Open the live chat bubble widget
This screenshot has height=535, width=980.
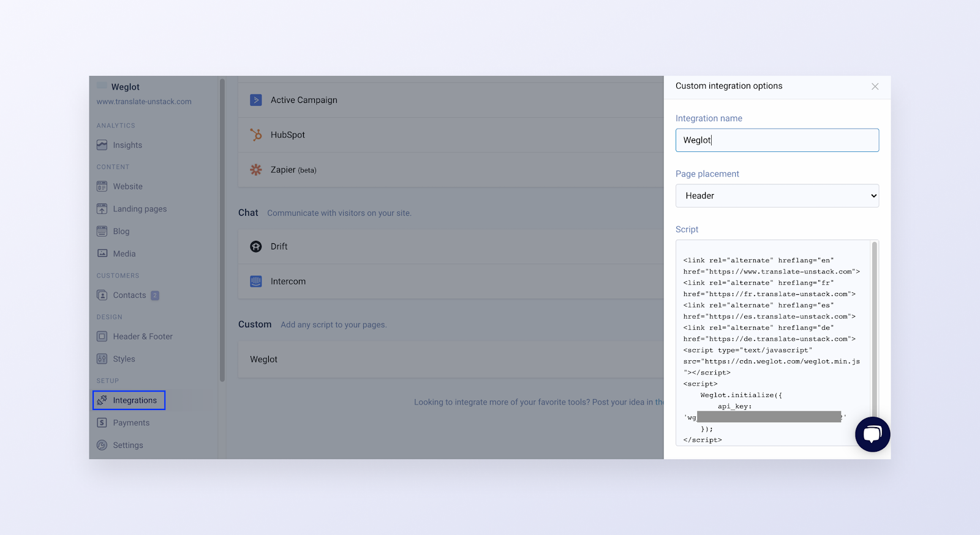point(873,434)
